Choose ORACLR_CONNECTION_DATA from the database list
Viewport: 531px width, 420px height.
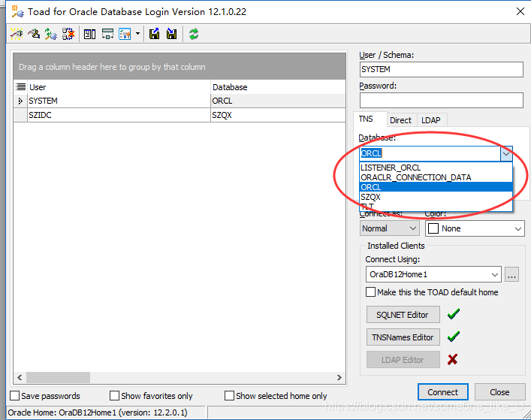(436, 177)
